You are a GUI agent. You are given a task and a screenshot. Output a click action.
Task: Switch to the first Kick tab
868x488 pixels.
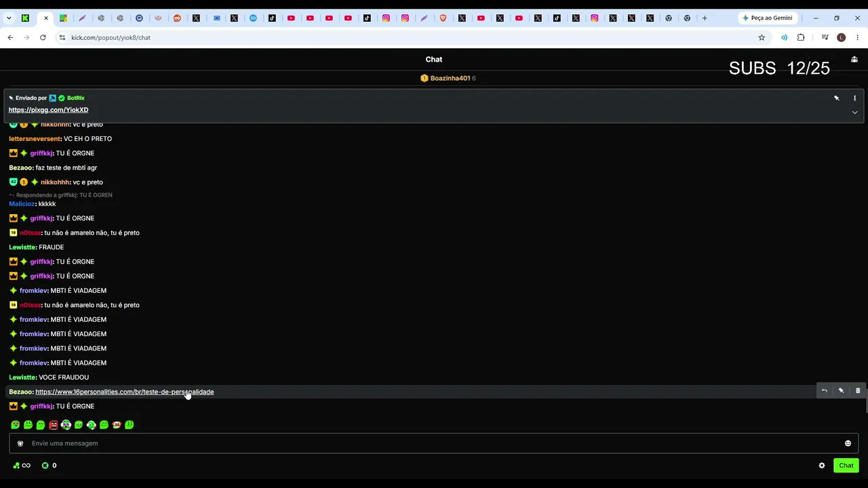pyautogui.click(x=26, y=18)
